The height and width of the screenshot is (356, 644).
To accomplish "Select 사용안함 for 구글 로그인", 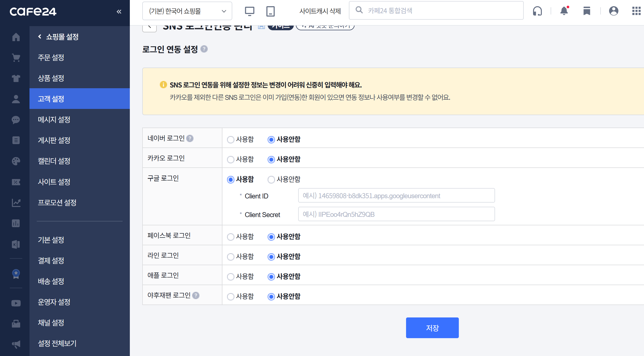I will coord(271,179).
